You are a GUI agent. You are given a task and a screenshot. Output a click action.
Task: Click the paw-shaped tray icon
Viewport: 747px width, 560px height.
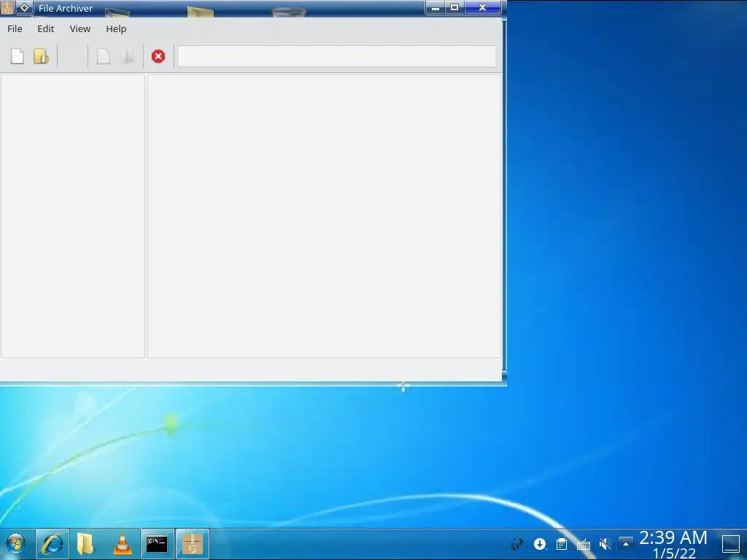tap(517, 544)
